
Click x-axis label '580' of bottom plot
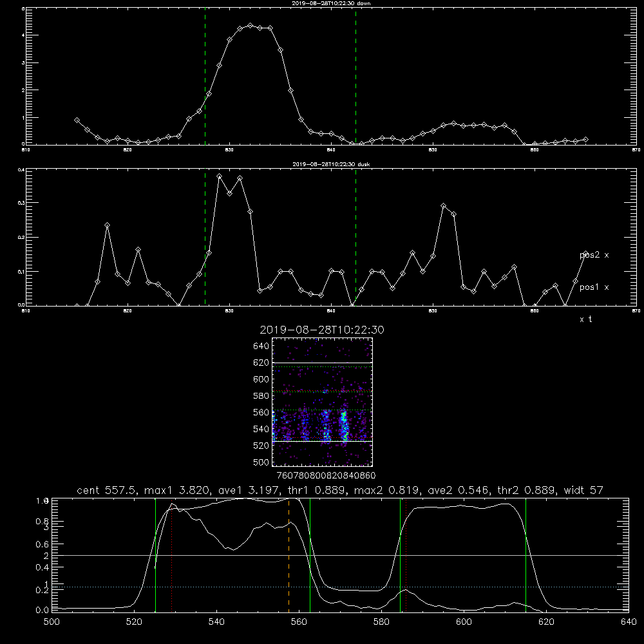(381, 622)
